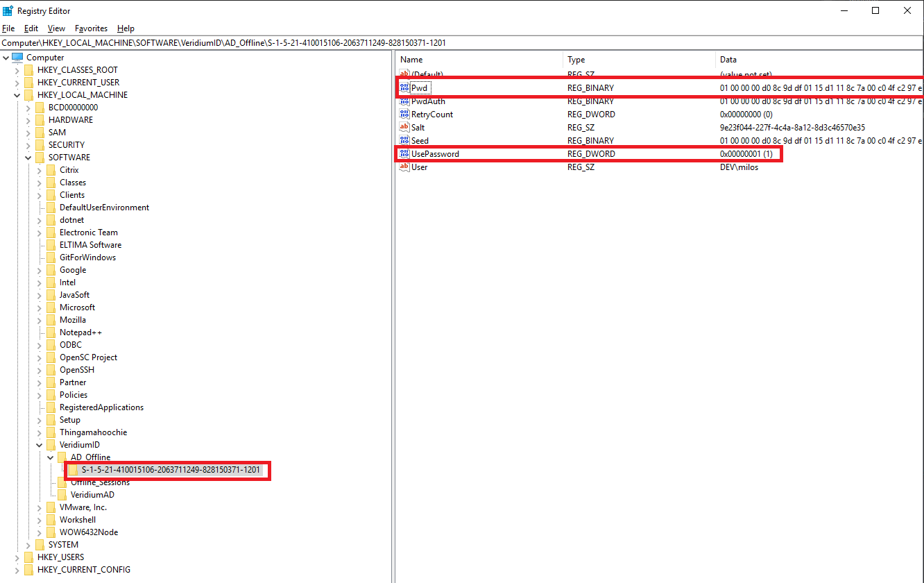Open the Edit menu
This screenshot has width=924, height=583.
[x=31, y=28]
